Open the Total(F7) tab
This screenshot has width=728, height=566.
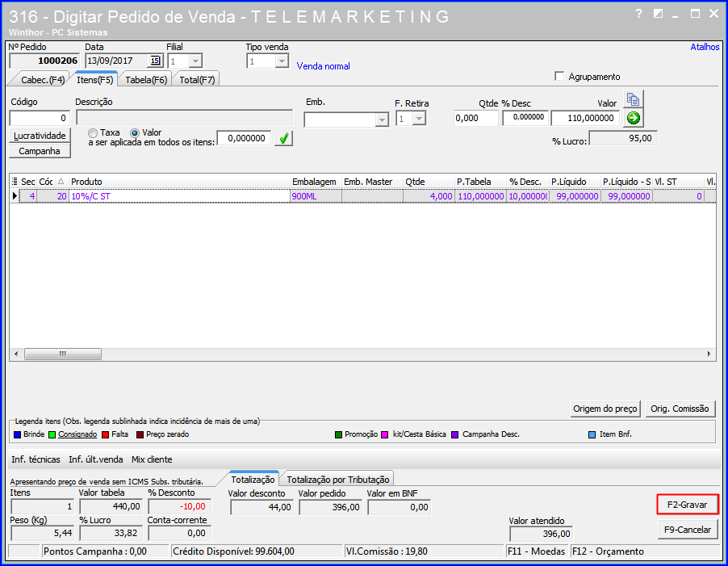(197, 80)
